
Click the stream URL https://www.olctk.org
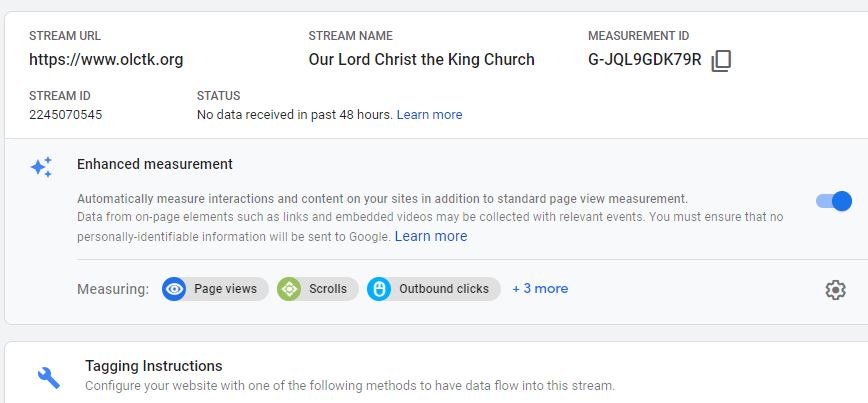[106, 60]
